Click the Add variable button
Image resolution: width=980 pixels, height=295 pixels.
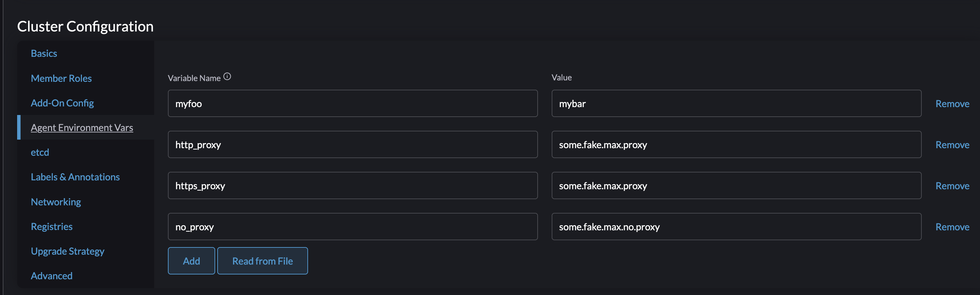tap(191, 261)
